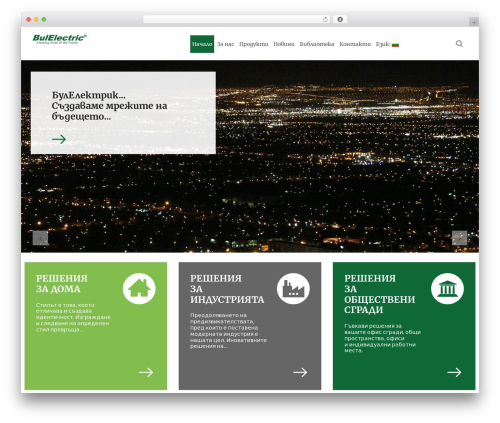Viewport: 500px width, 423px height.
Task: Click the BulElectric logo
Action: [60, 39]
